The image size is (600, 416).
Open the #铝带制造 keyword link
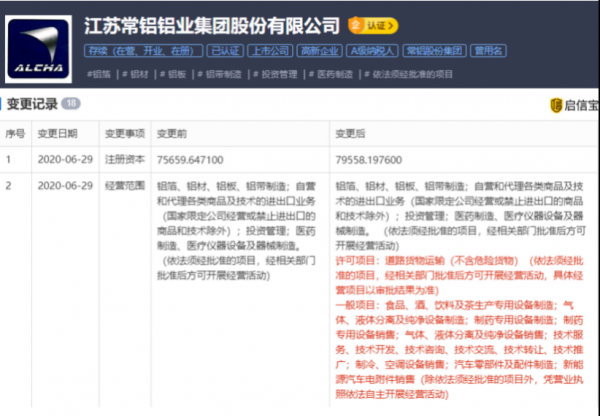coord(220,74)
